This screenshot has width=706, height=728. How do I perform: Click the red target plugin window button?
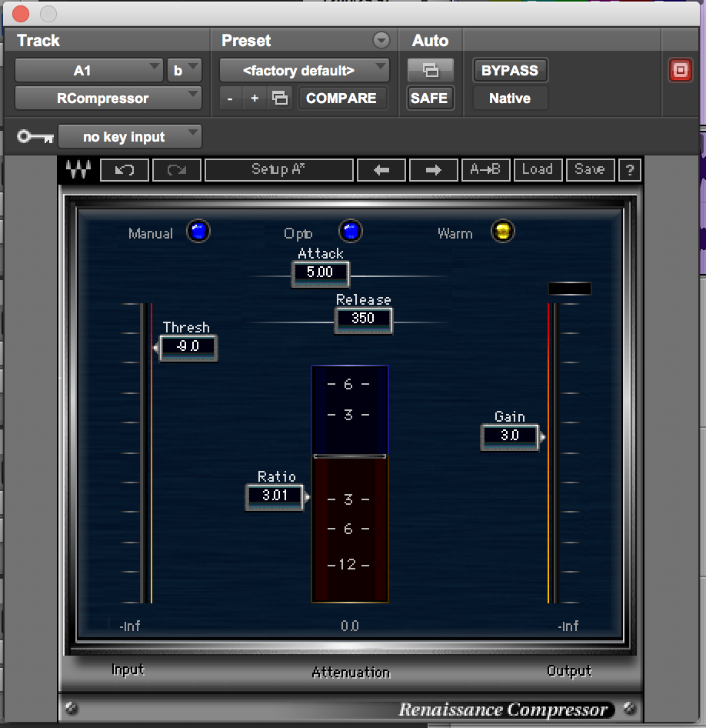tap(680, 71)
